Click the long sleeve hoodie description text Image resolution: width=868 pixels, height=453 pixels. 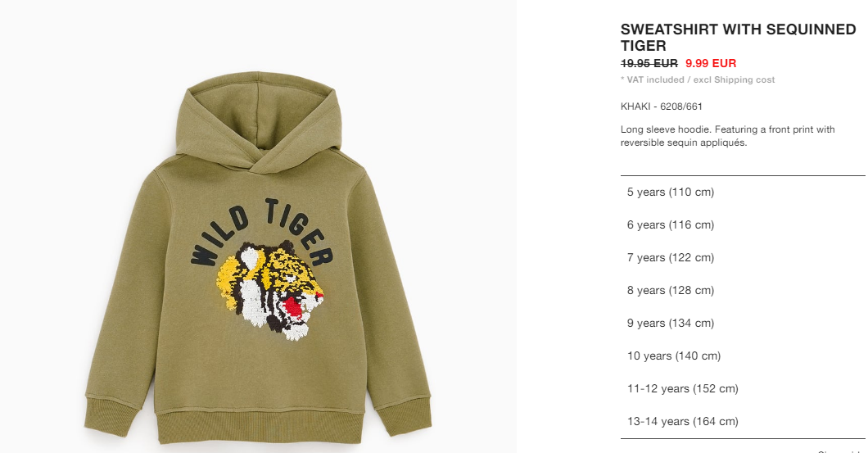tap(727, 136)
